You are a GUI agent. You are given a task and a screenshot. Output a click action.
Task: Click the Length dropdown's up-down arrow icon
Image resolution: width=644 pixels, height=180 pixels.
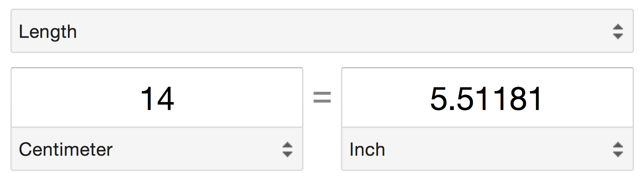point(618,31)
